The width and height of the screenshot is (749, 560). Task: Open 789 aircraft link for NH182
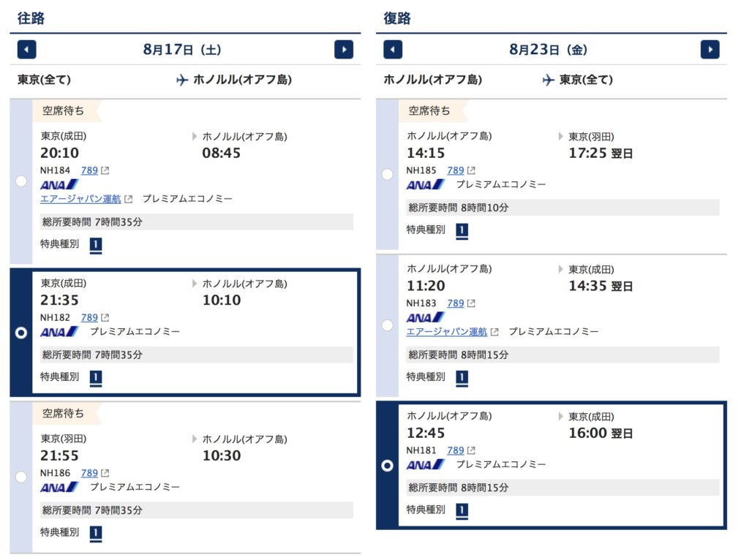[89, 317]
